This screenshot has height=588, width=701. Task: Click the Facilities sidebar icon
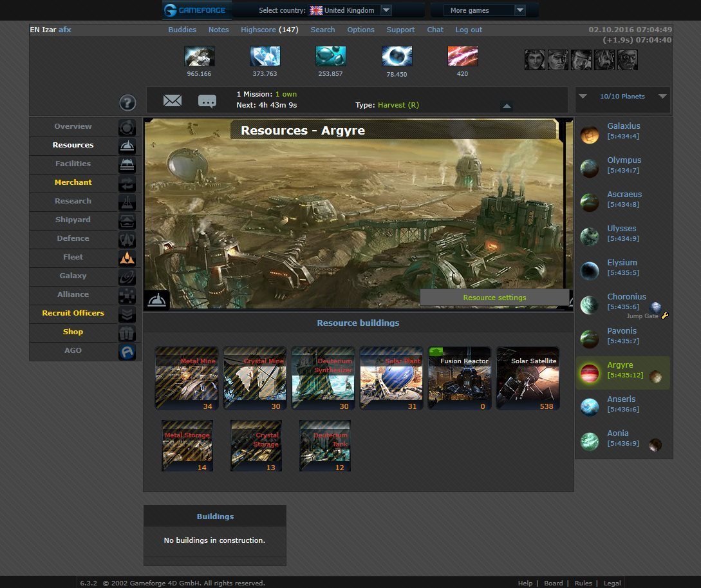point(127,165)
